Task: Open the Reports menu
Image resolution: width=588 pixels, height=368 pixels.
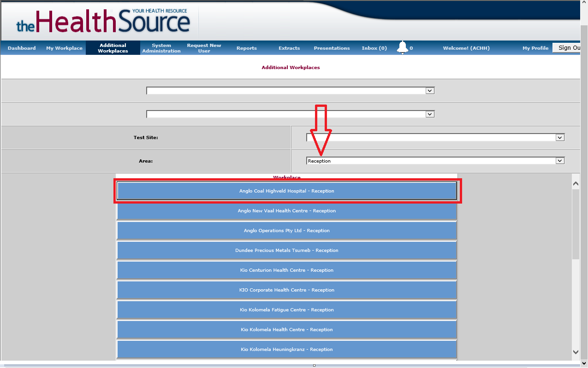Action: tap(247, 48)
